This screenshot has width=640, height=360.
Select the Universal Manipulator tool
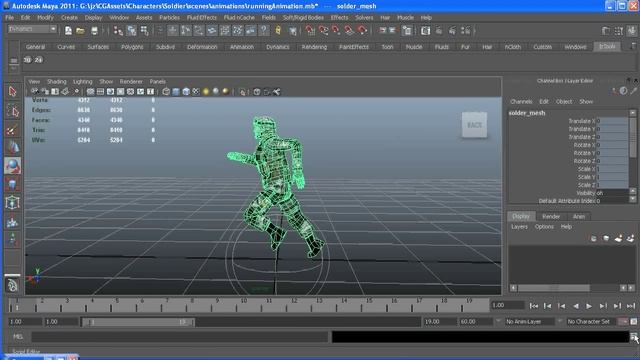pyautogui.click(x=13, y=203)
